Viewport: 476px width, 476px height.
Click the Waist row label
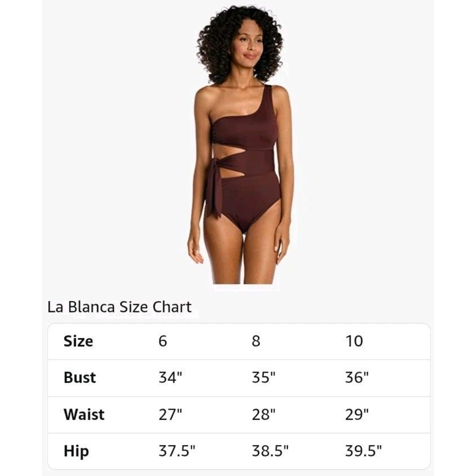[x=84, y=415]
